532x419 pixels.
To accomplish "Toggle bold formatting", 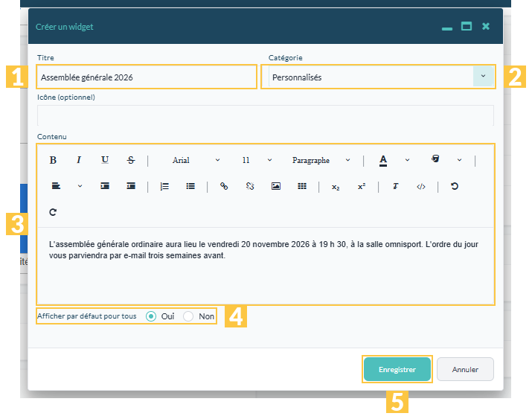I will click(x=53, y=160).
